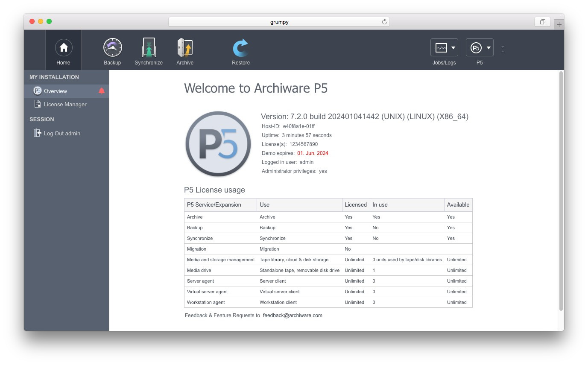Reload the page in the address bar
The image size is (588, 365).
384,22
